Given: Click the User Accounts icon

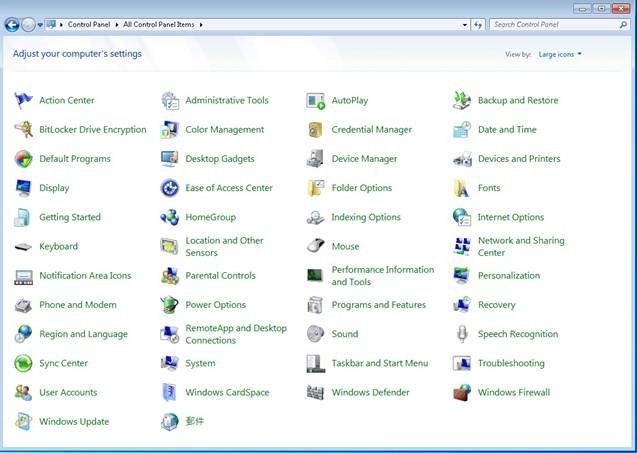Looking at the screenshot, I should 23,392.
